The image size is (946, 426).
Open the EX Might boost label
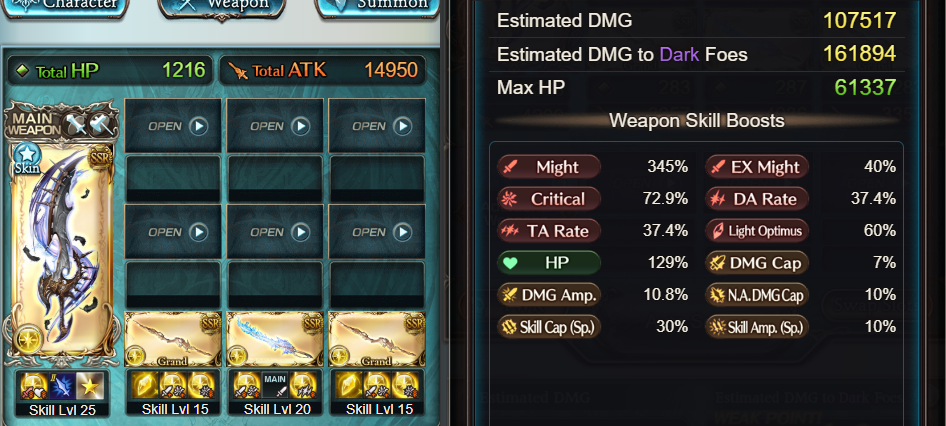click(757, 167)
